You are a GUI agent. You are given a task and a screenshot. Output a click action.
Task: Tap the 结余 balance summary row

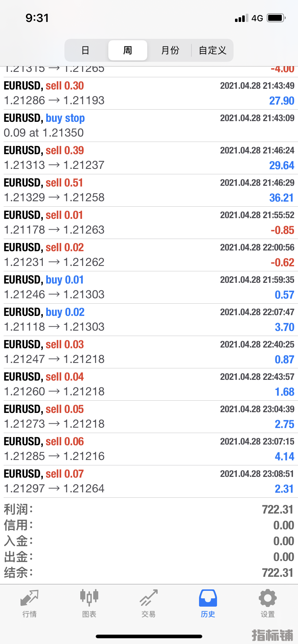point(149,572)
